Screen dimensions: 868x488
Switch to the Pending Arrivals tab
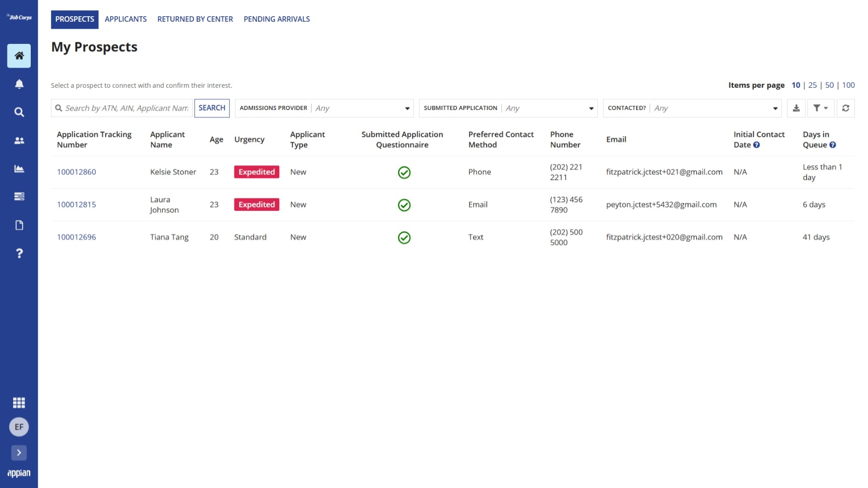click(277, 19)
